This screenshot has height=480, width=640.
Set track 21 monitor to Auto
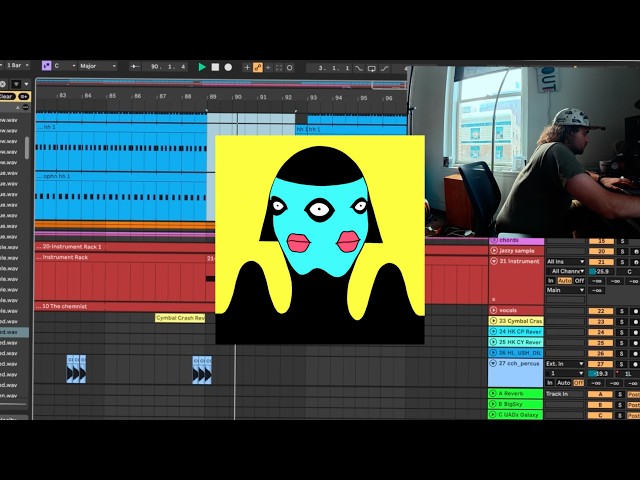564,281
